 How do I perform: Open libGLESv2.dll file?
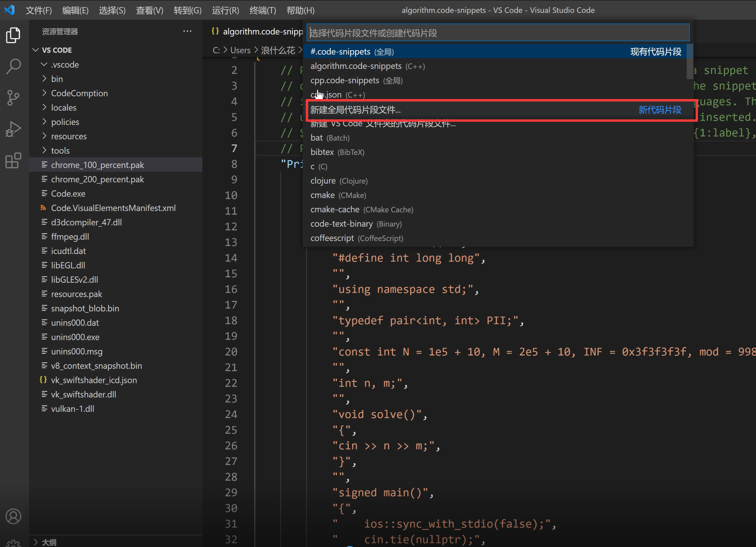pyautogui.click(x=116, y=280)
